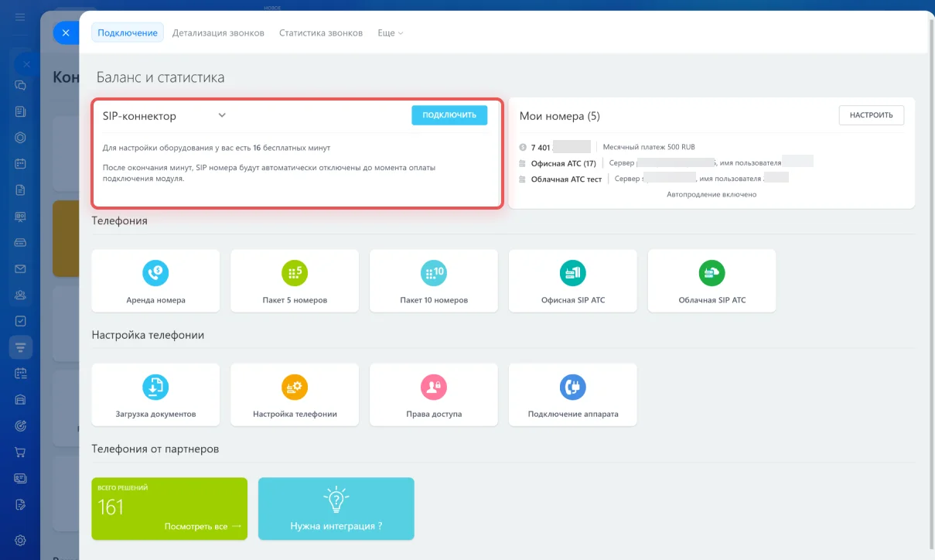Switch to the Подключение tab

(128, 33)
